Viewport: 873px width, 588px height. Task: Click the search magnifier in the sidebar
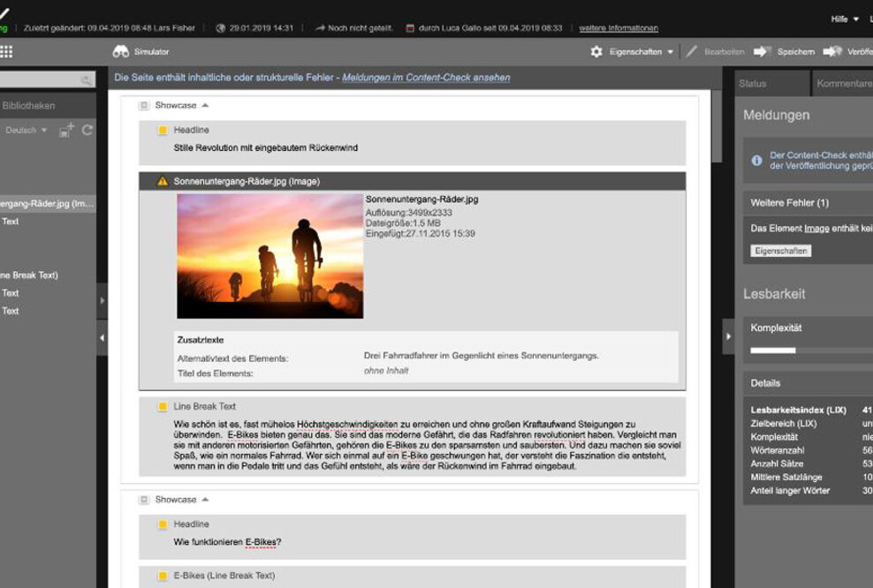tap(88, 79)
